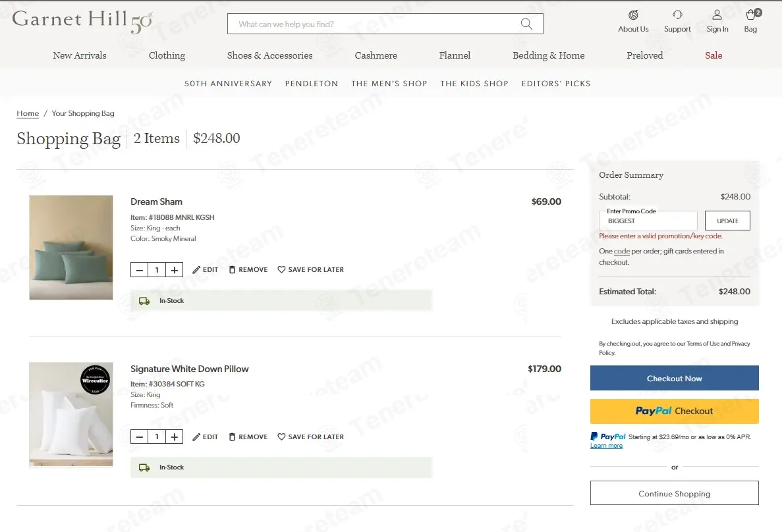Increase Dream Sham quantity with plus
This screenshot has height=532, width=782.
pyautogui.click(x=175, y=270)
